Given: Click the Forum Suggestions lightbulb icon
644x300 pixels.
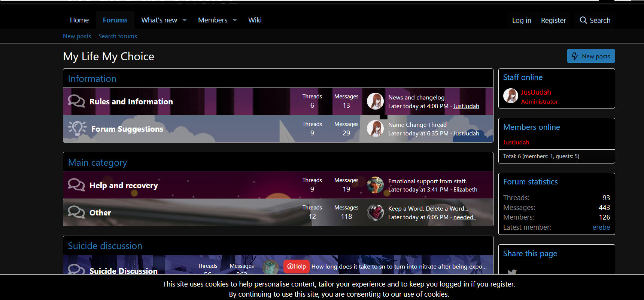Looking at the screenshot, I should (77, 129).
